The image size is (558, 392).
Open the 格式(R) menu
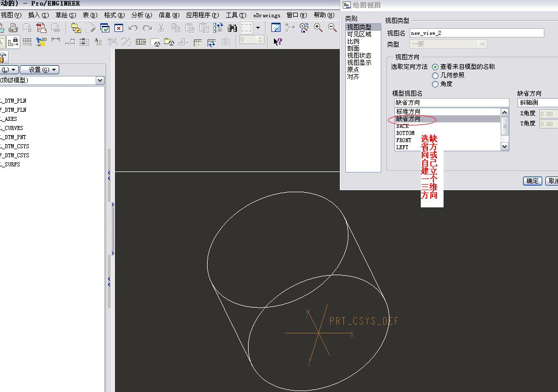pyautogui.click(x=114, y=15)
